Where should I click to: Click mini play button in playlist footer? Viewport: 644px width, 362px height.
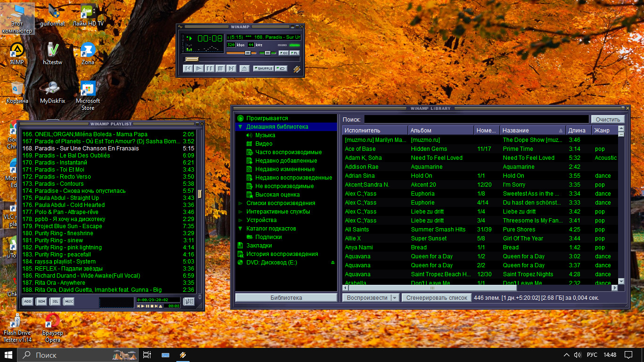143,306
